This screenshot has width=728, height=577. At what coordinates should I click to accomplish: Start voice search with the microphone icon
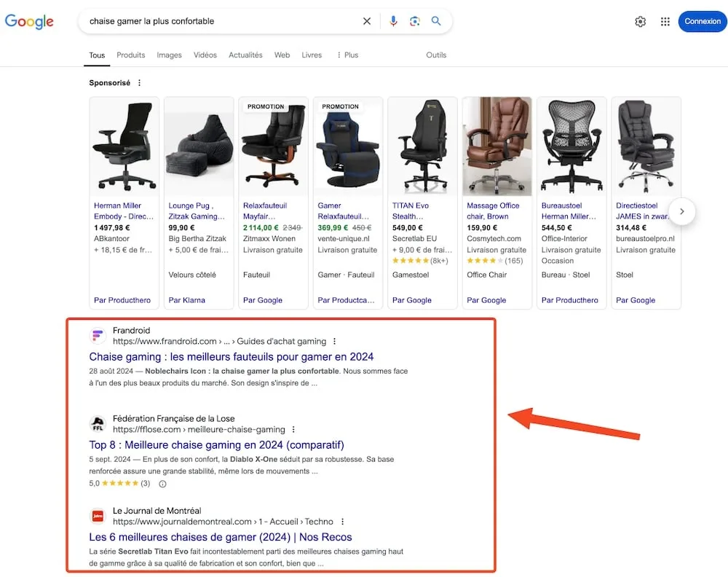pos(393,21)
